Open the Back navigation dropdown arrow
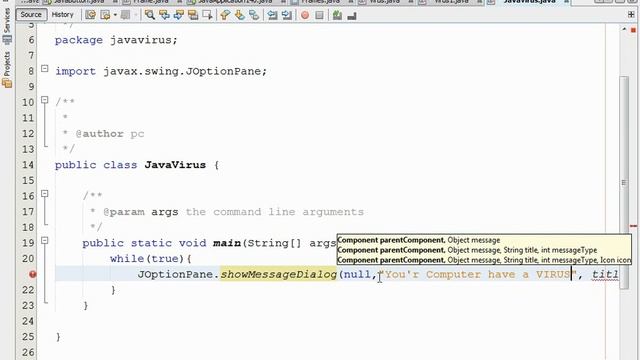Screen dimensions: 640x360 tap(115, 16)
